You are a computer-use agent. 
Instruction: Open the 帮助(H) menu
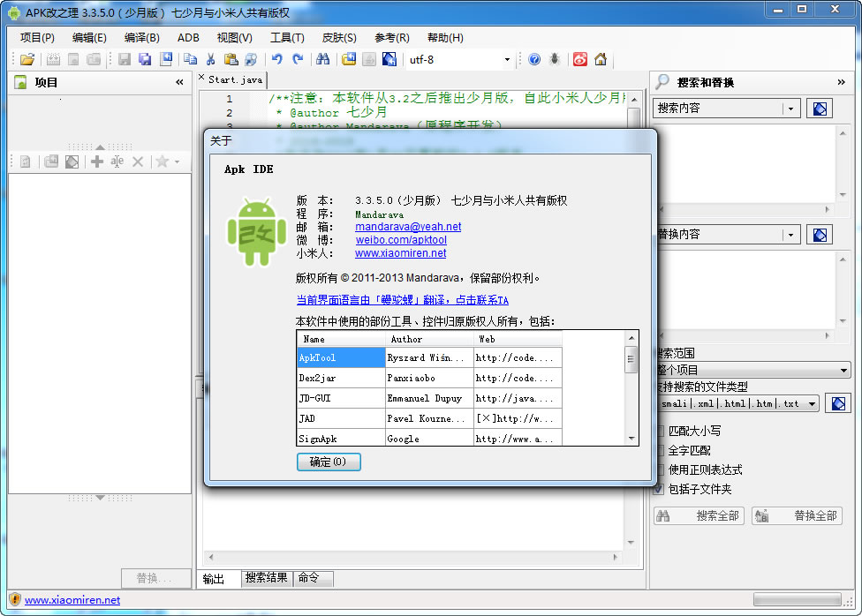click(445, 37)
